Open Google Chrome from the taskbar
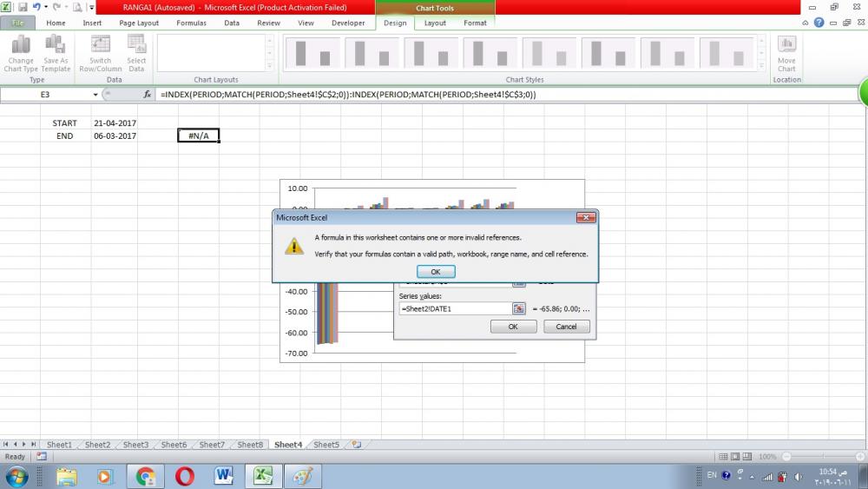This screenshot has height=489, width=868. [x=145, y=476]
